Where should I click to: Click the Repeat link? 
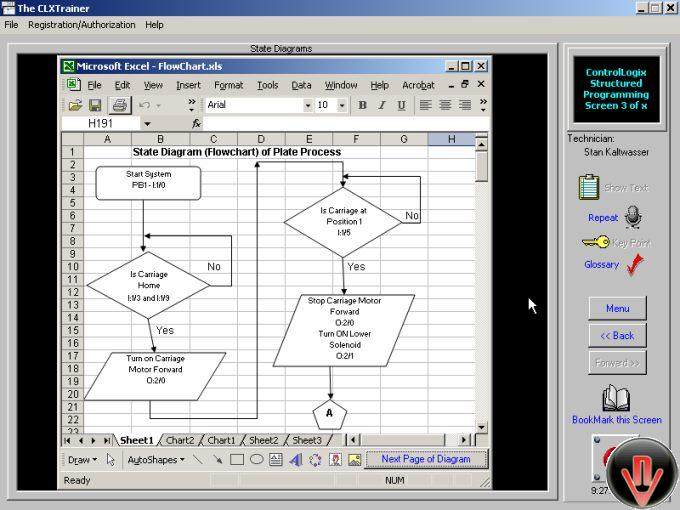[x=603, y=218]
